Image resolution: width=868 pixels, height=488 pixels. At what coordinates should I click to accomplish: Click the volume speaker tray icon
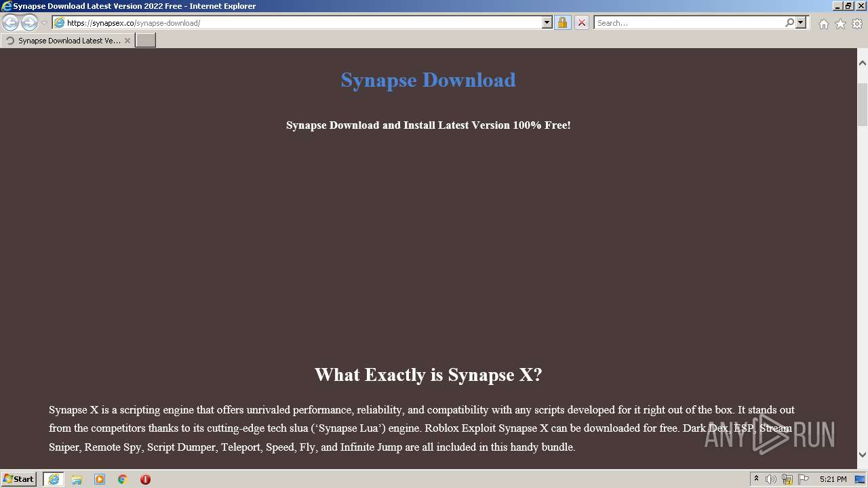pyautogui.click(x=771, y=479)
